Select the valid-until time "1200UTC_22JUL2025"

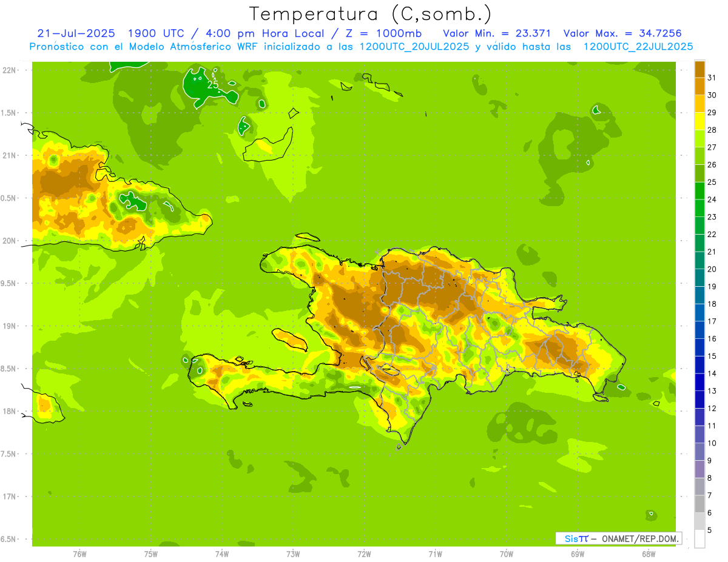pyautogui.click(x=638, y=47)
